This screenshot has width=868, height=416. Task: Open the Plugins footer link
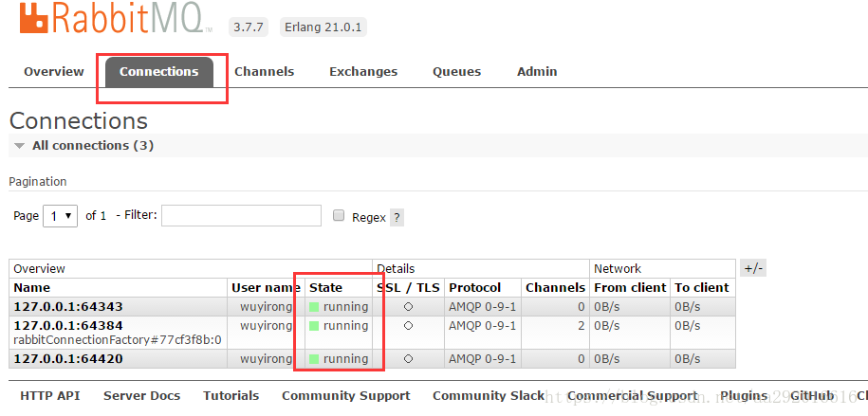pyautogui.click(x=744, y=396)
